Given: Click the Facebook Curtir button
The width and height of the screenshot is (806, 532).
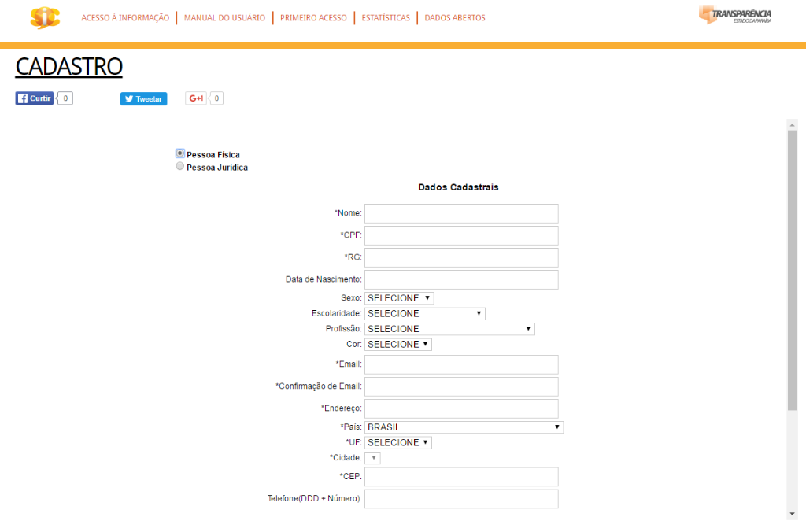Looking at the screenshot, I should [35, 98].
